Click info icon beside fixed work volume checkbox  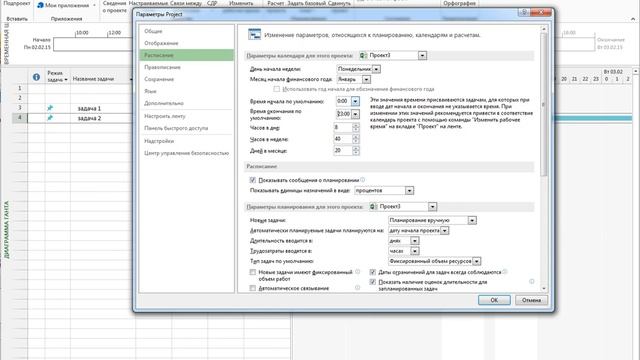coord(358,272)
